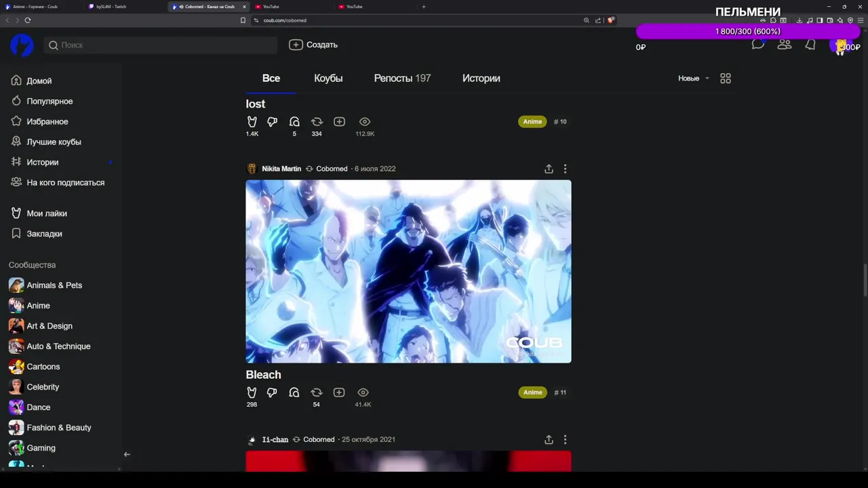
Task: Open comments on the Bleach coub
Action: point(294,392)
